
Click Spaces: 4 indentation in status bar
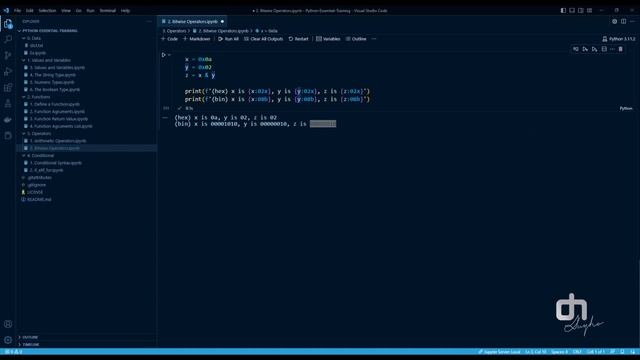click(559, 352)
